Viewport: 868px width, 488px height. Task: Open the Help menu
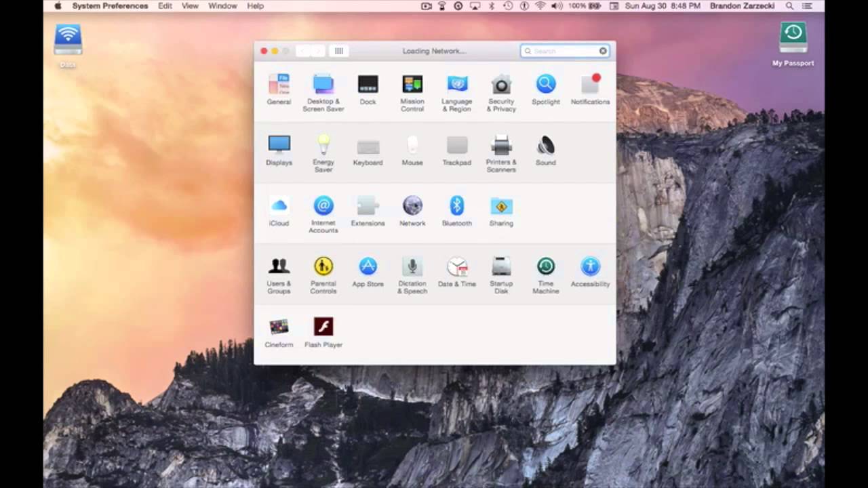point(255,5)
